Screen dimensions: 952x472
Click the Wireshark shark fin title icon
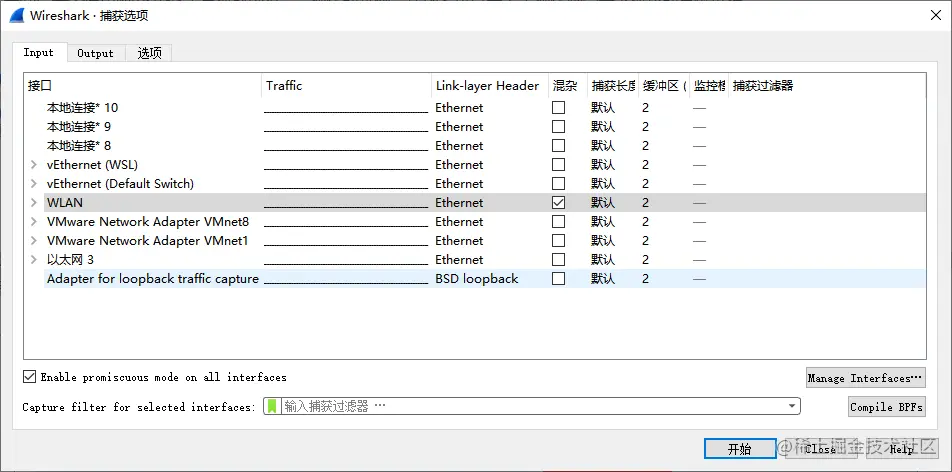pos(16,15)
